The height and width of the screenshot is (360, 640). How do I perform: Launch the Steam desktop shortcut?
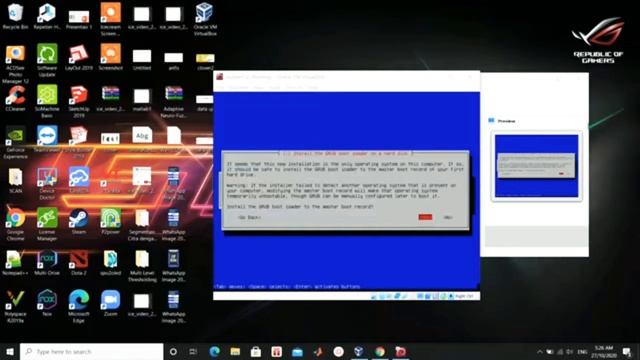79,222
